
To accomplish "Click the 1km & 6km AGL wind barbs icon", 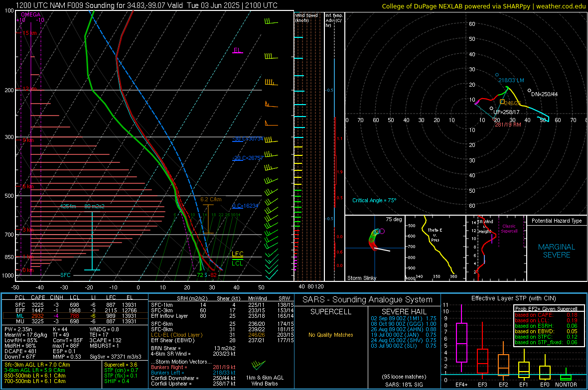I will (x=259, y=365).
